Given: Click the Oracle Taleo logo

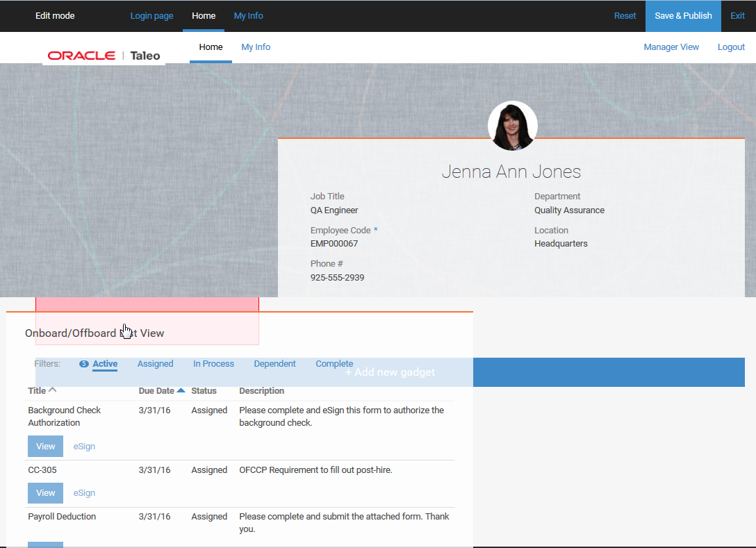Looking at the screenshot, I should click(103, 54).
